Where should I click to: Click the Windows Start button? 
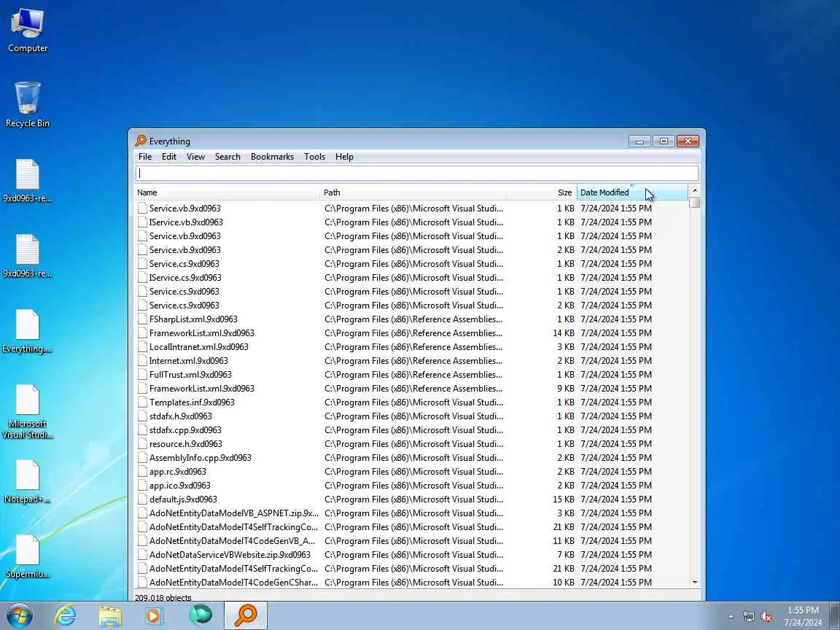tap(19, 615)
